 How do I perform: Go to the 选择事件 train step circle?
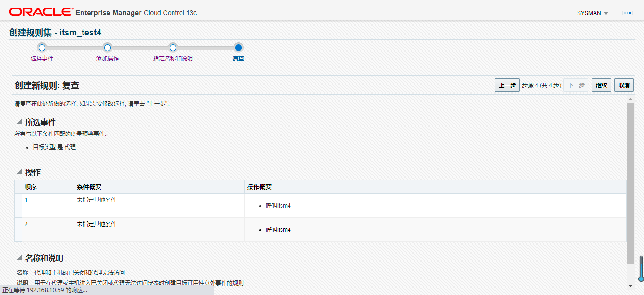(42, 47)
